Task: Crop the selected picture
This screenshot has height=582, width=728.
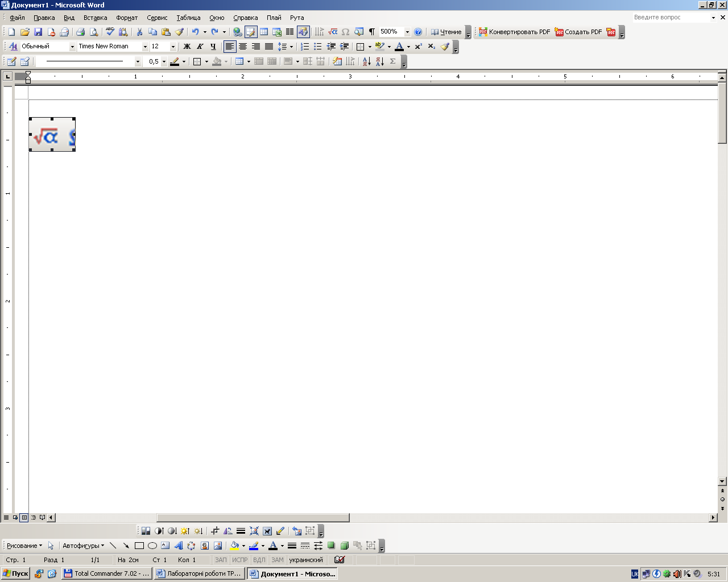Action: point(215,531)
